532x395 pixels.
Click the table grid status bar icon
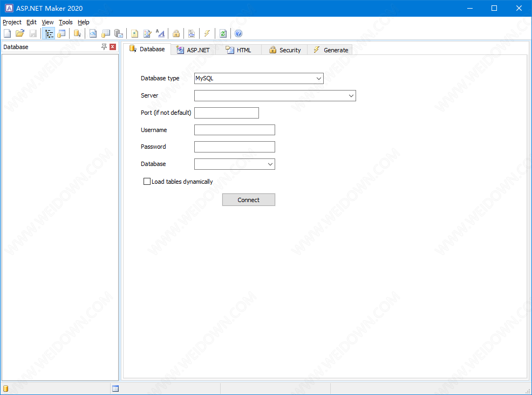click(115, 389)
